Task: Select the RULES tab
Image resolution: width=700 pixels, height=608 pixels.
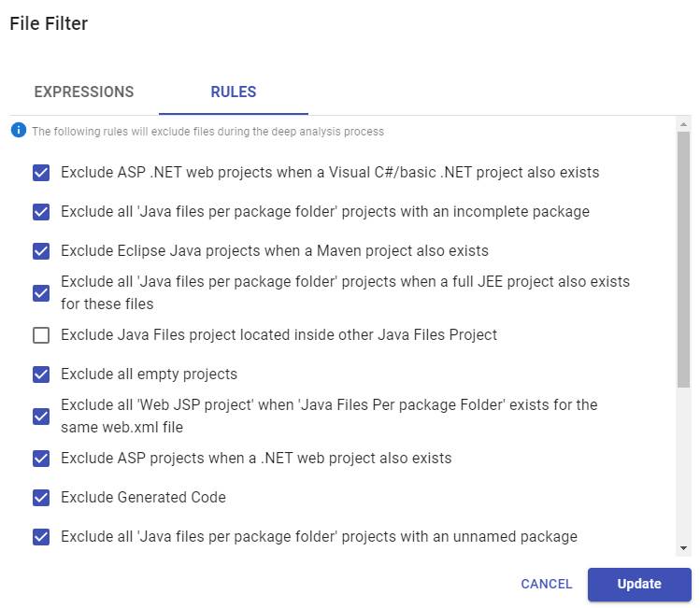Action: tap(234, 92)
